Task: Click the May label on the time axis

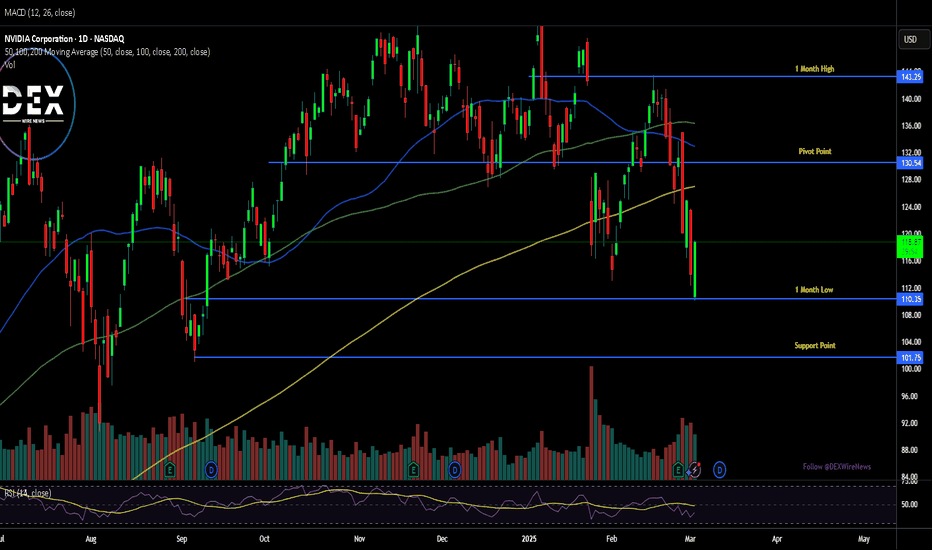Action: tap(864, 539)
